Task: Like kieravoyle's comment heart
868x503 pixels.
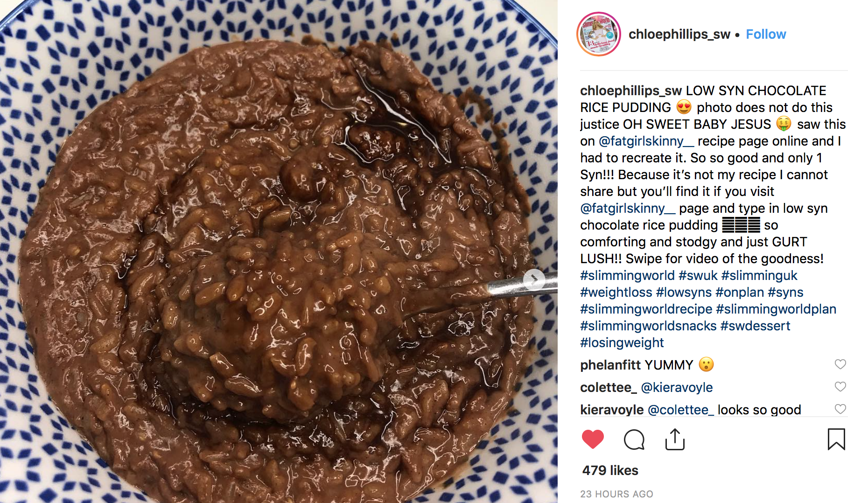Action: tap(840, 409)
